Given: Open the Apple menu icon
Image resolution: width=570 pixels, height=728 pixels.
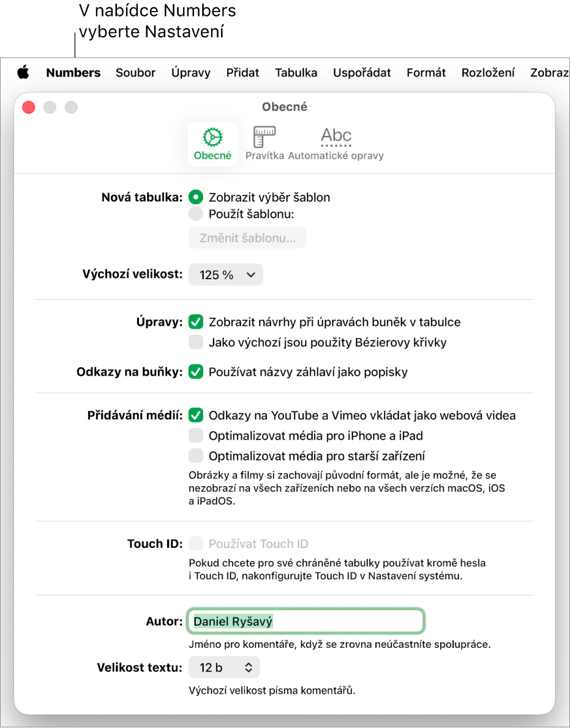Looking at the screenshot, I should tap(23, 72).
